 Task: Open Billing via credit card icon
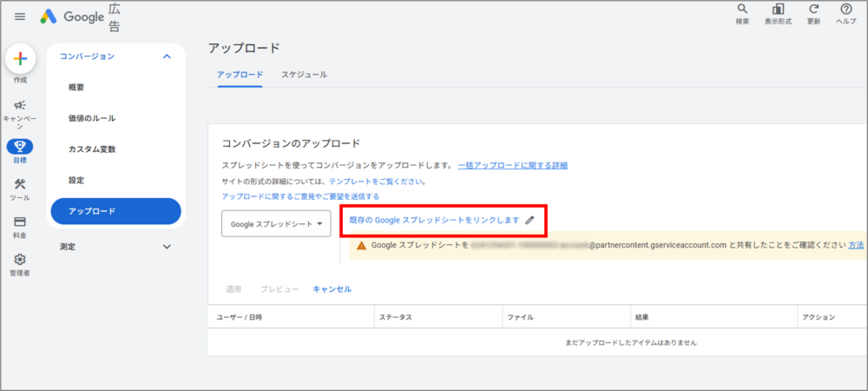point(20,222)
